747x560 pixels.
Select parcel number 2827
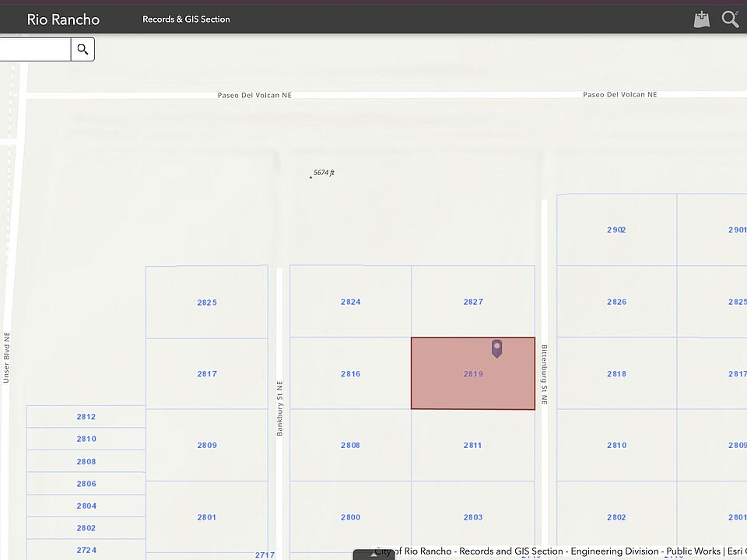(x=473, y=302)
